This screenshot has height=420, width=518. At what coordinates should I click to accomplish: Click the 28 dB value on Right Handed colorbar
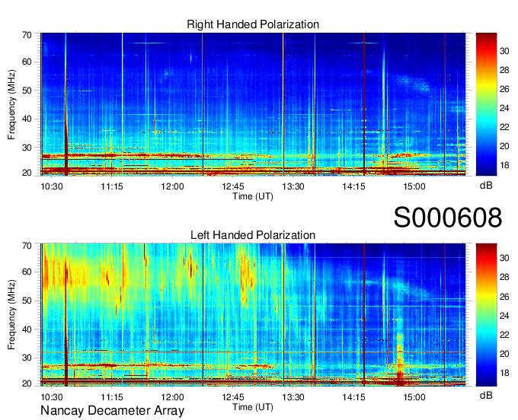click(x=504, y=70)
